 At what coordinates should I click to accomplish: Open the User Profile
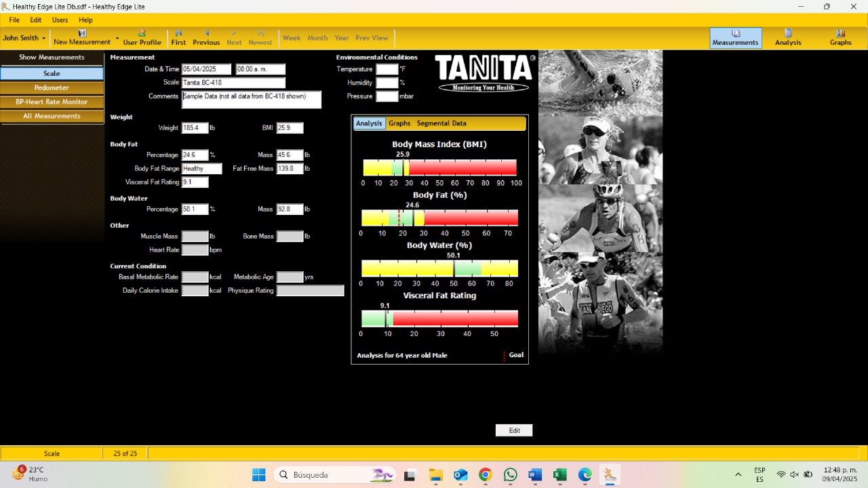click(x=142, y=38)
